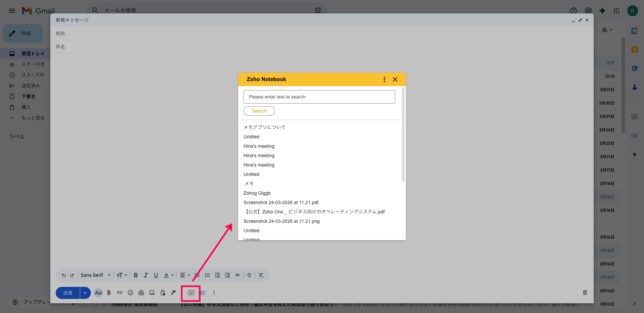The image size is (644, 313).
Task: Toggle bold formatting
Action: click(136, 275)
